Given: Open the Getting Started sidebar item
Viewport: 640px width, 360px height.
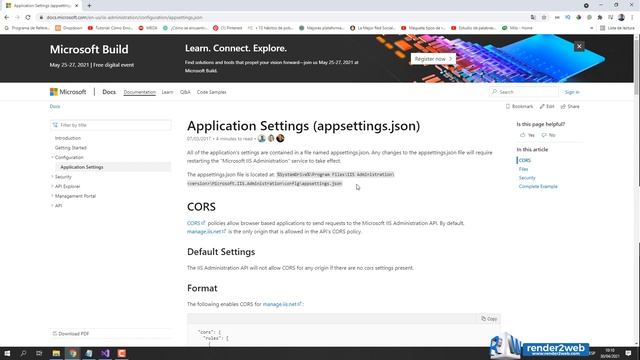Looking at the screenshot, I should pos(71,148).
